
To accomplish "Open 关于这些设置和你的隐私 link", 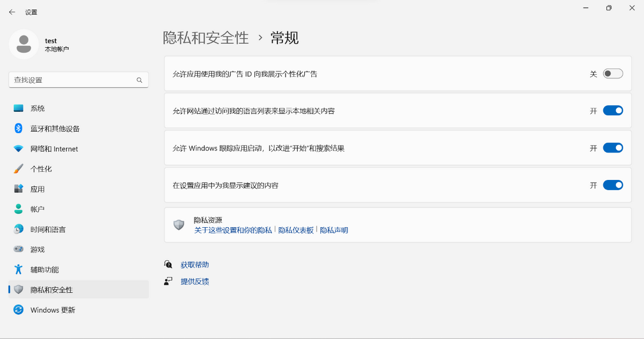I will click(x=233, y=230).
